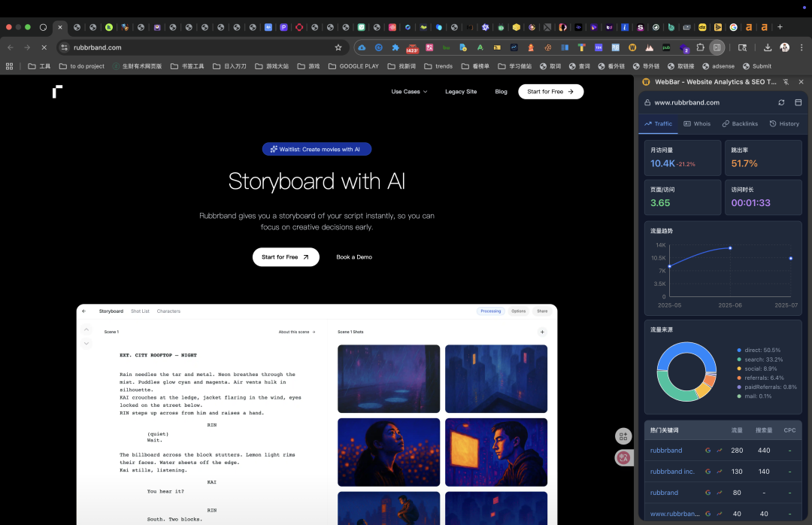
Task: Click the down chevron under scene navigation
Action: 86,343
